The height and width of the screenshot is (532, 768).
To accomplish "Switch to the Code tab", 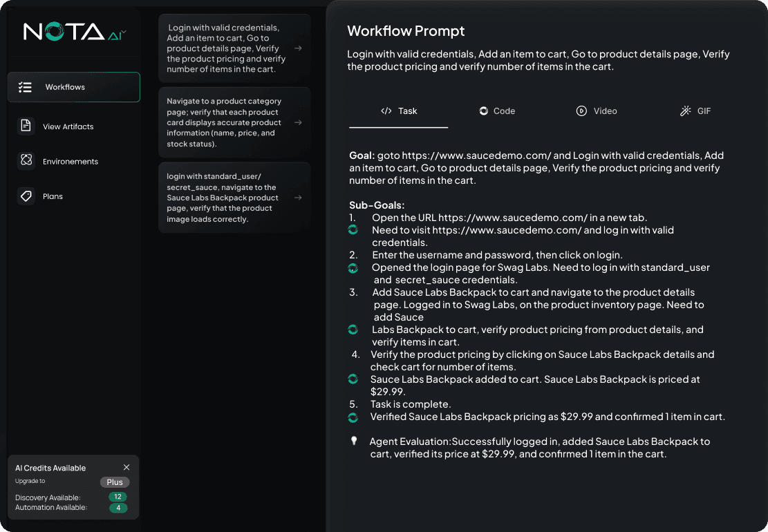I will click(x=497, y=112).
